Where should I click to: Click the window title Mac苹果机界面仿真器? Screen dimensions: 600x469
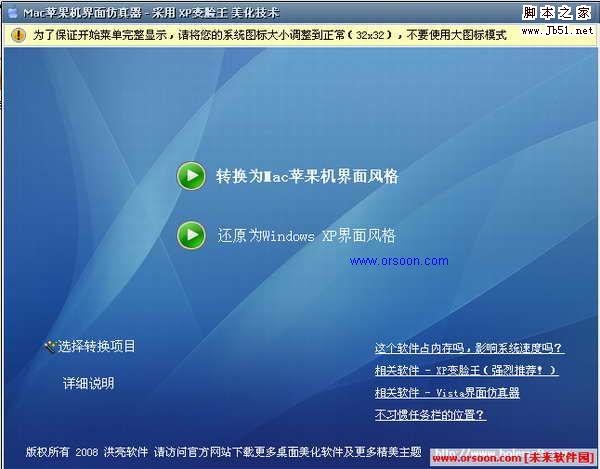coord(83,13)
